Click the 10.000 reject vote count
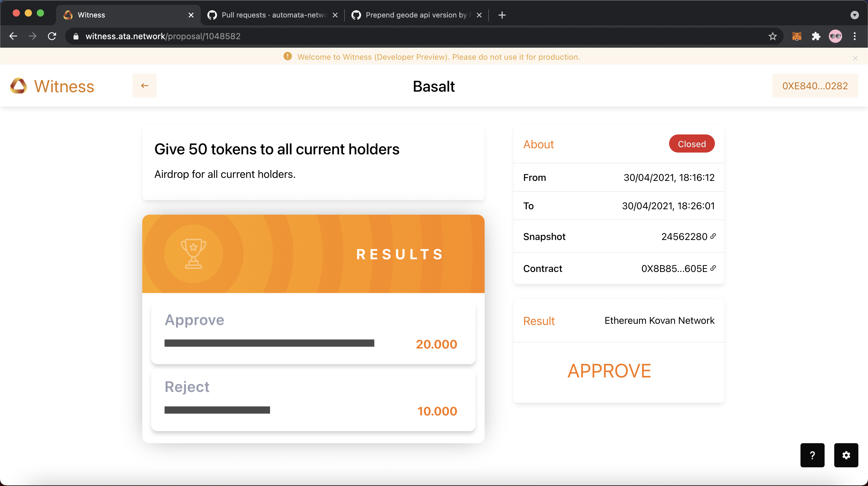This screenshot has width=868, height=486. click(x=437, y=411)
